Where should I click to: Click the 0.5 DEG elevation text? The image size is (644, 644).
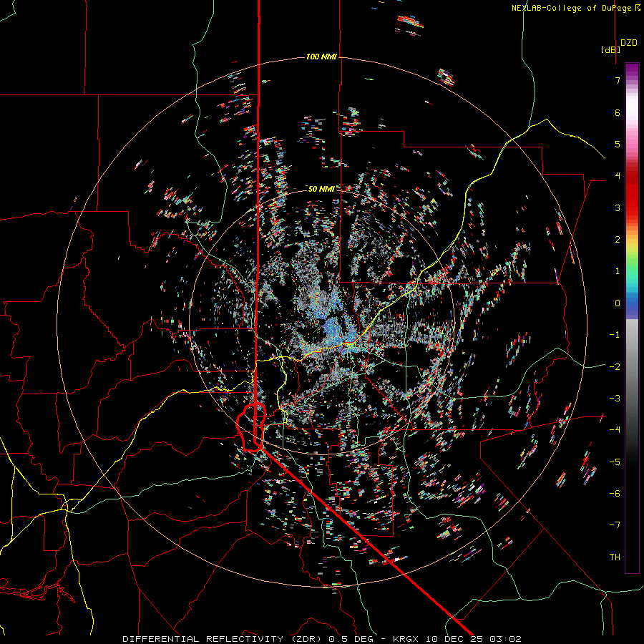pos(351,639)
